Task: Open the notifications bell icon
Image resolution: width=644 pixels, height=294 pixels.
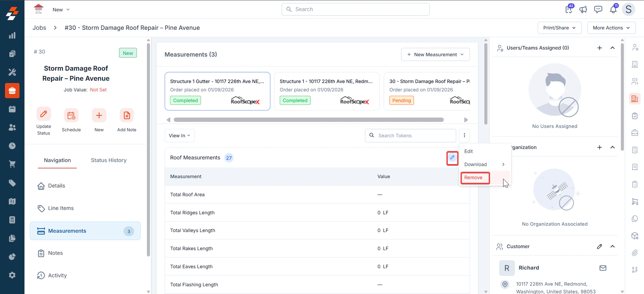Action: pyautogui.click(x=613, y=9)
